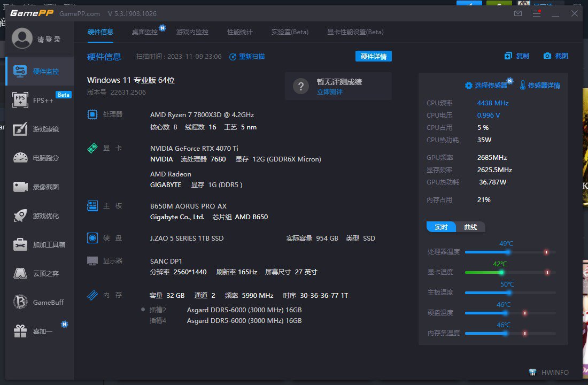Open the 加加工具箱 toolbox
This screenshot has width=588, height=385.
(40, 245)
